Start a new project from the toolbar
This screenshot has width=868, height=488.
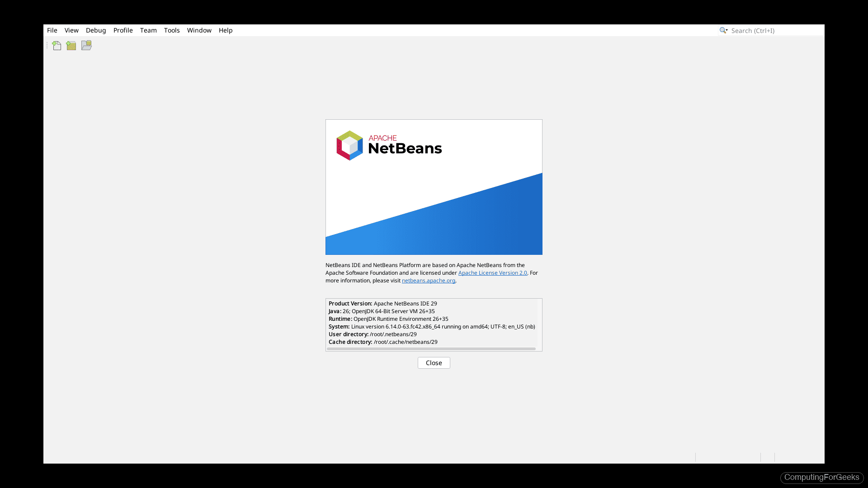pyautogui.click(x=71, y=45)
